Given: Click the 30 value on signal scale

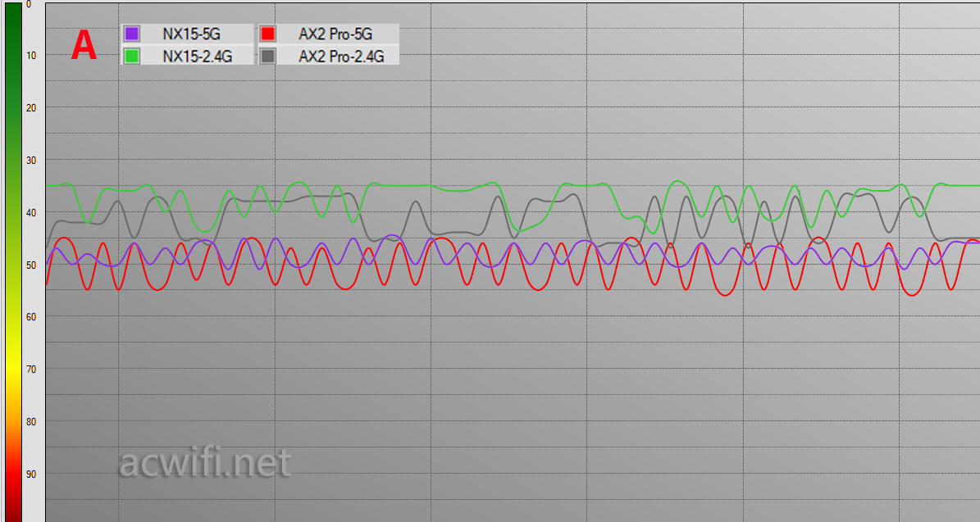Looking at the screenshot, I should point(31,161).
